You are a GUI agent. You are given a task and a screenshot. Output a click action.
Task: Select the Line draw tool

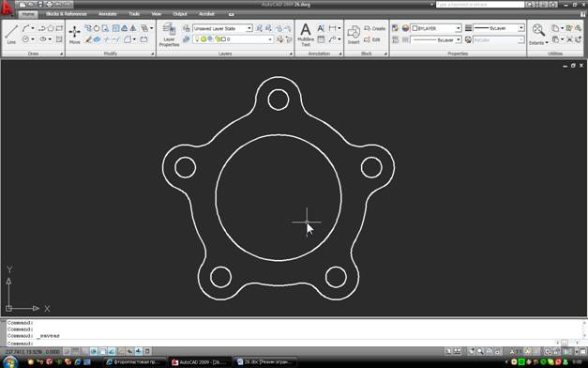click(11, 34)
